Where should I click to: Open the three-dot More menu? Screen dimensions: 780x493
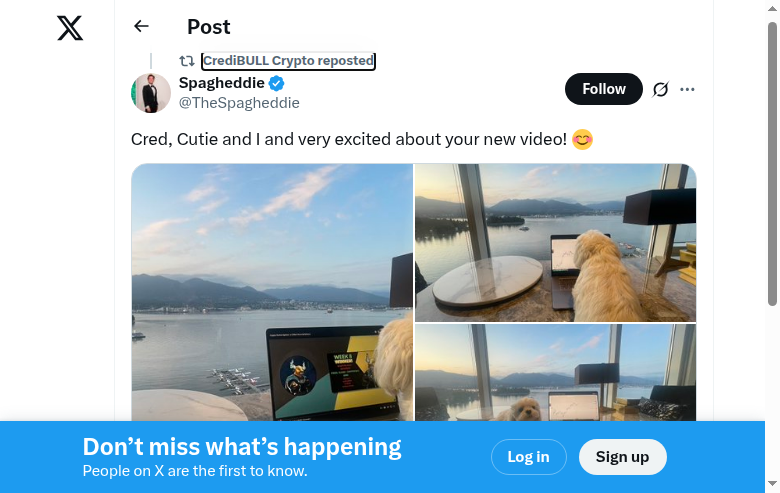click(687, 89)
